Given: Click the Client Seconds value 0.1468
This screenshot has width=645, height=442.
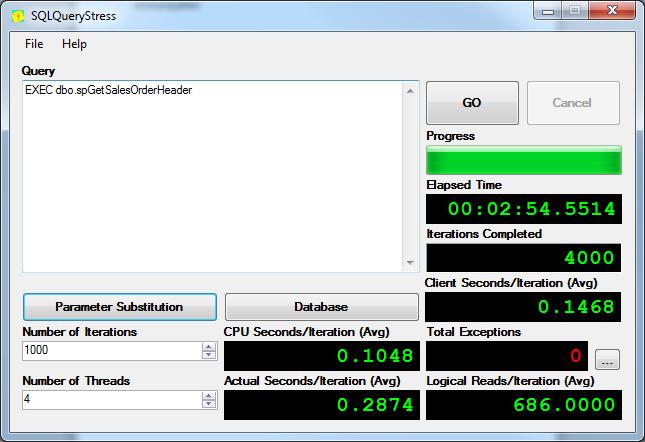Looking at the screenshot, I should [576, 307].
